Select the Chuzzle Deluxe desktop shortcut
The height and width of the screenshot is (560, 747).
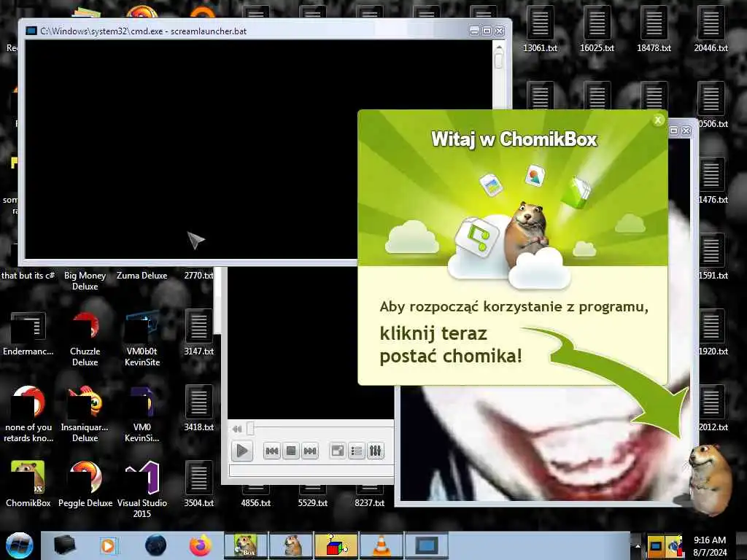coord(85,338)
